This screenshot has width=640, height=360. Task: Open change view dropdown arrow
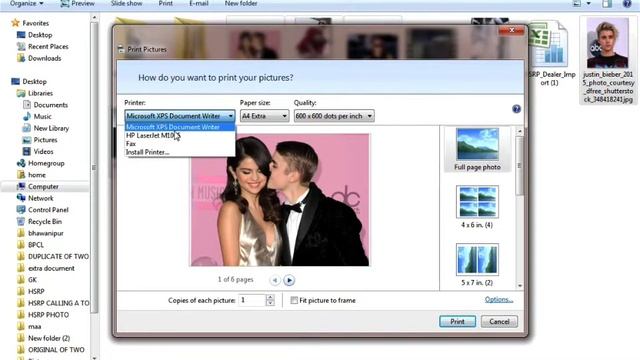(589, 3)
